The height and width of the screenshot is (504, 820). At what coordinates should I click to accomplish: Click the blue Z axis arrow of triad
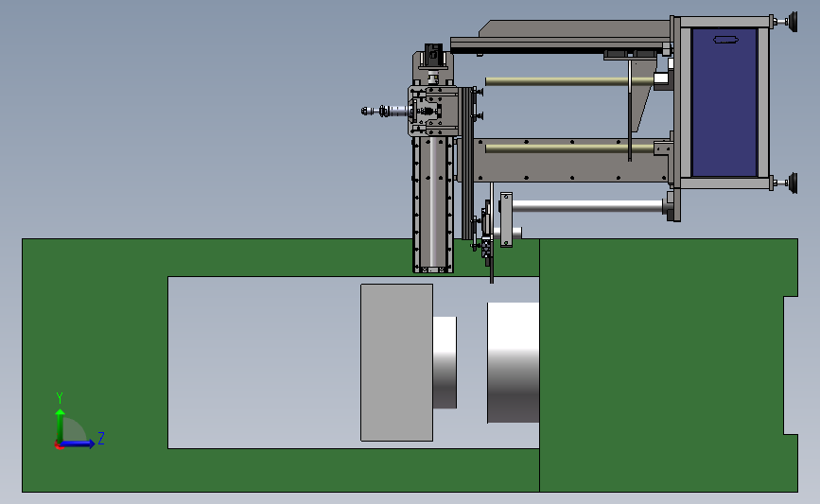coord(79,443)
